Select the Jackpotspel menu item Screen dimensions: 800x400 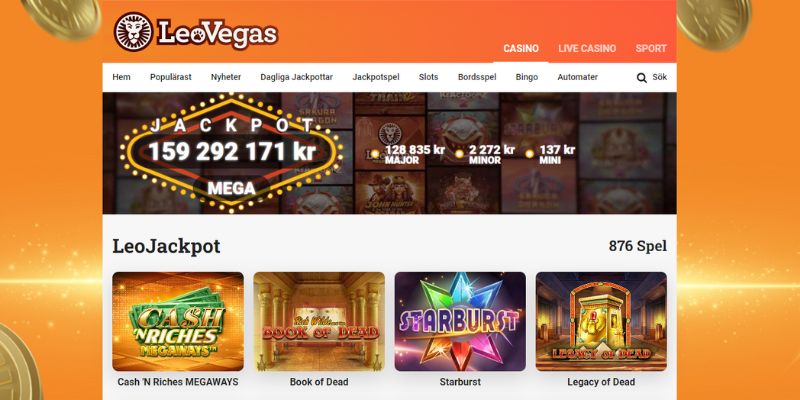[x=376, y=77]
